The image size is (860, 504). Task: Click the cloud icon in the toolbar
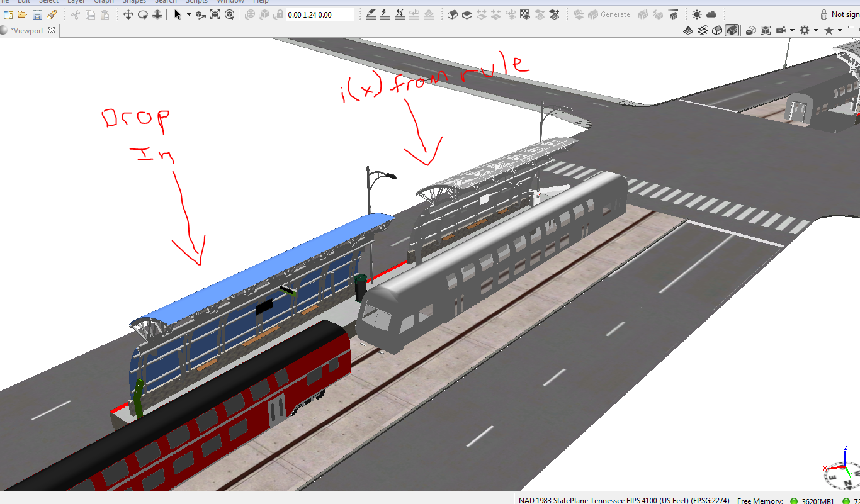pos(711,14)
